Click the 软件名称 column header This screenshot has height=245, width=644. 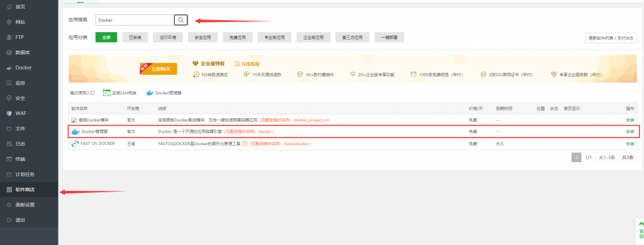(x=80, y=109)
